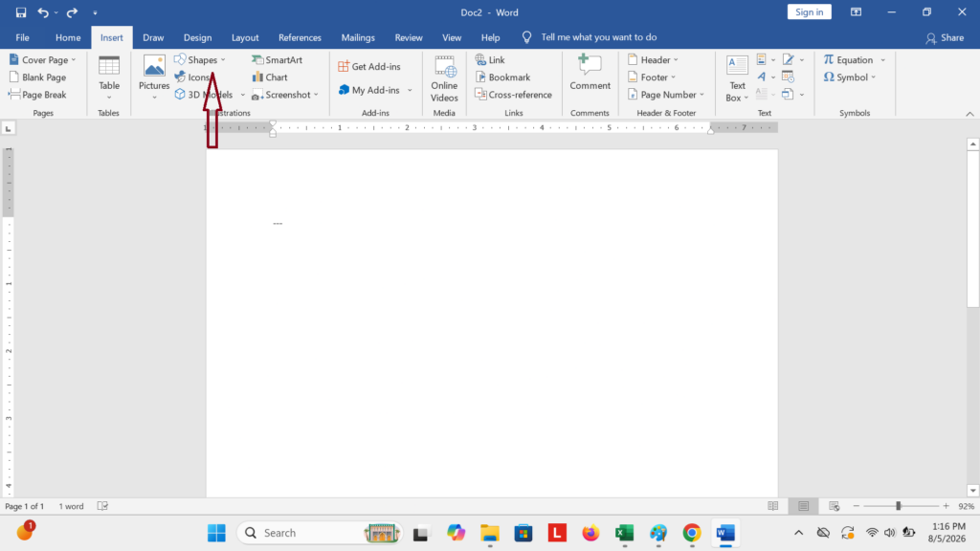Insert a Table
The width and height of the screenshot is (980, 551).
point(109,77)
